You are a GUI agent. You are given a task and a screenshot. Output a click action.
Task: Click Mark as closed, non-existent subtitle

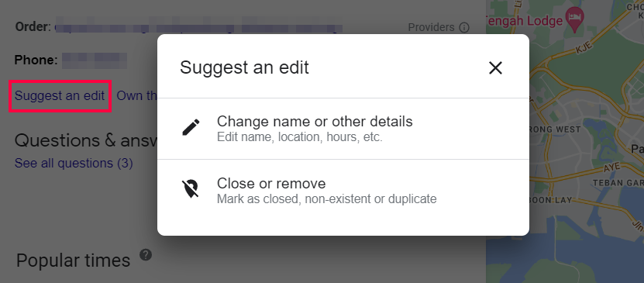coord(326,199)
